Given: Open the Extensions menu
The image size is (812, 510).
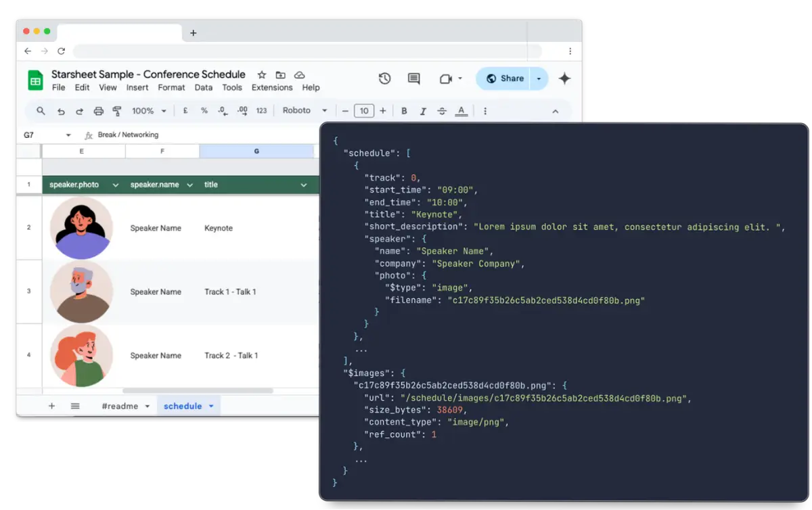Looking at the screenshot, I should 272,87.
